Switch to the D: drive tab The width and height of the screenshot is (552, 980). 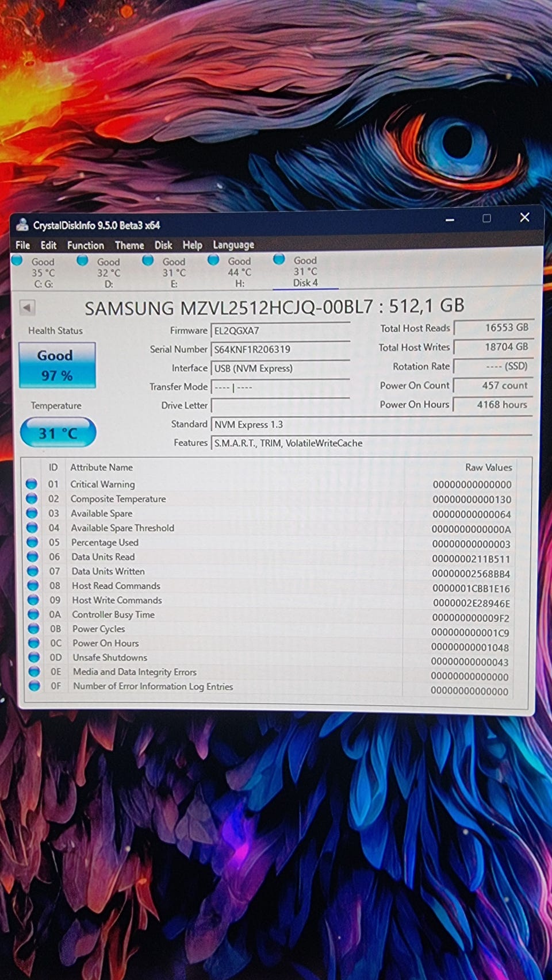pyautogui.click(x=108, y=272)
